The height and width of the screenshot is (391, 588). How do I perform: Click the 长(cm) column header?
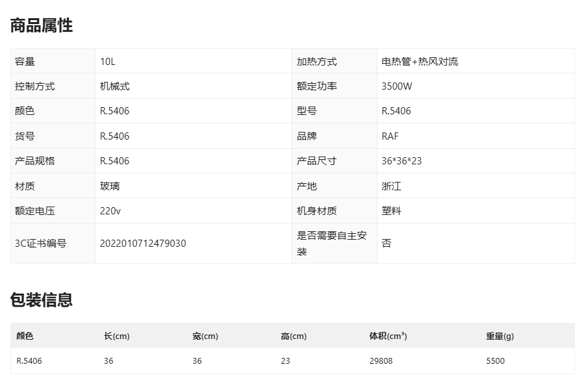point(117,336)
